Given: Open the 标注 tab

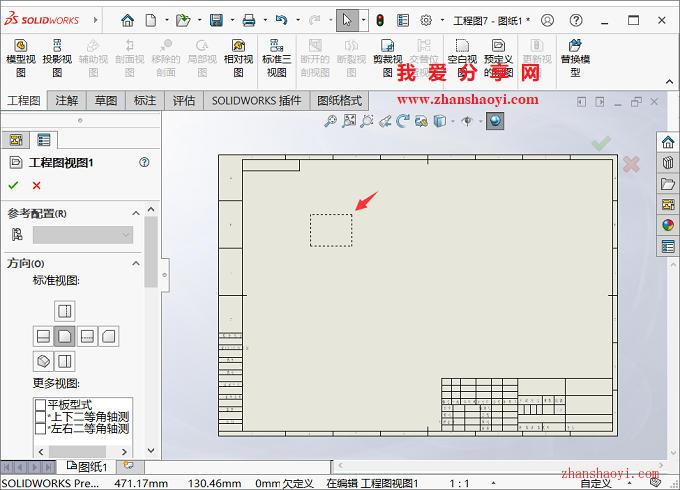Looking at the screenshot, I should click(x=145, y=101).
